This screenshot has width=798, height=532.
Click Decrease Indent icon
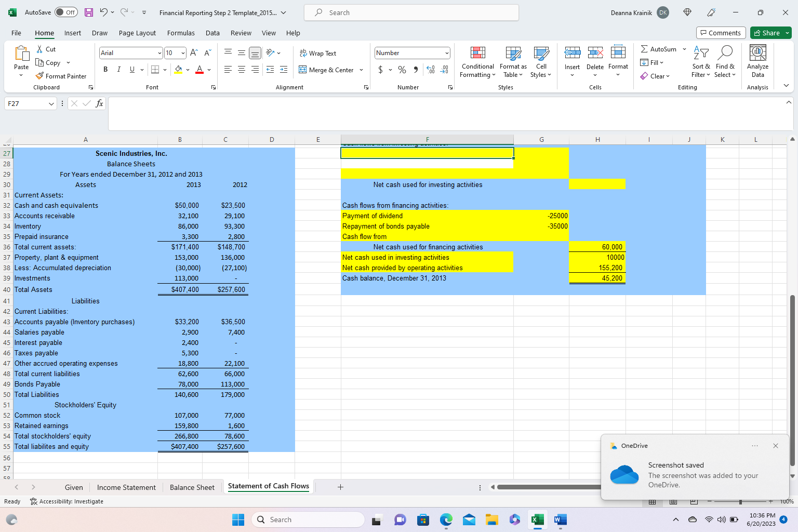(270, 70)
